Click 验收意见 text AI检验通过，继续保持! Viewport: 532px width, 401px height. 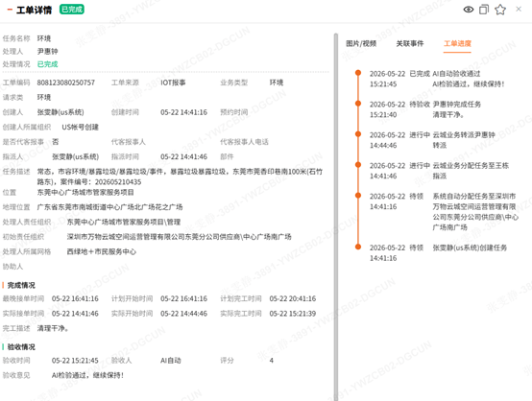point(87,375)
